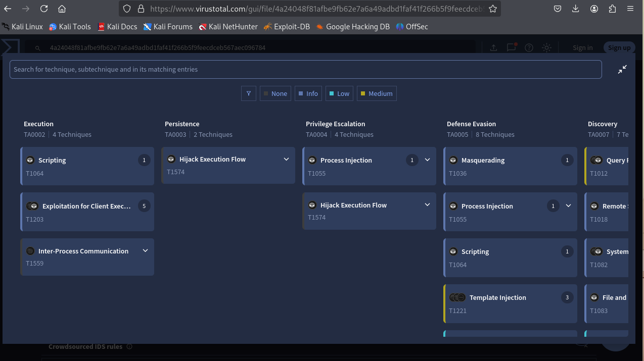Screen dimensions: 644x361
Task: Click the sandbox icon on Inter-Process Communication
Action: click(x=30, y=251)
